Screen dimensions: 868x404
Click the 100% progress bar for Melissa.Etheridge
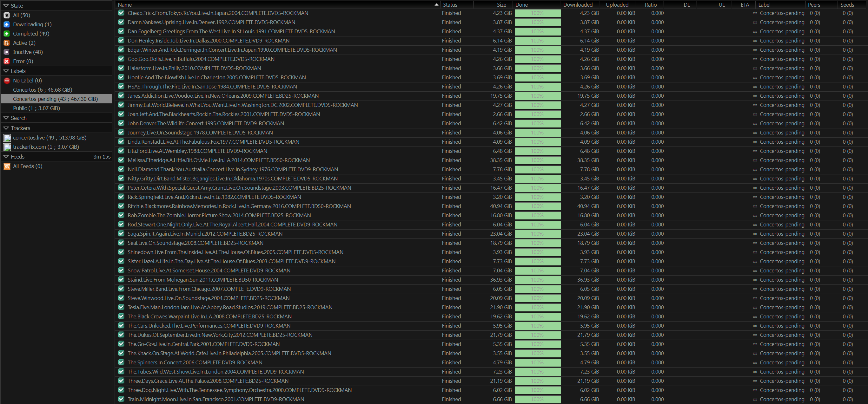pyautogui.click(x=537, y=160)
